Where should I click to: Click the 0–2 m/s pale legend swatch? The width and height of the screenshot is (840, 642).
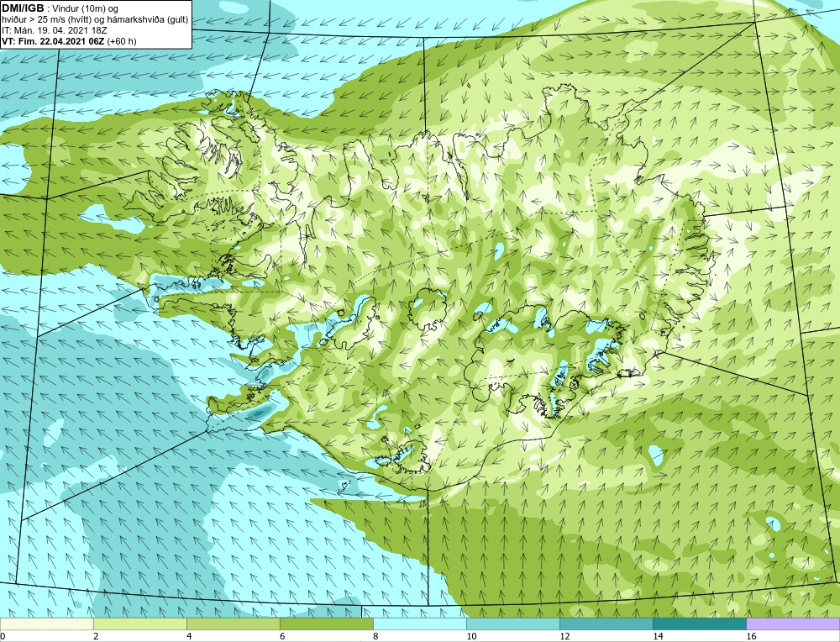pyautogui.click(x=46, y=624)
